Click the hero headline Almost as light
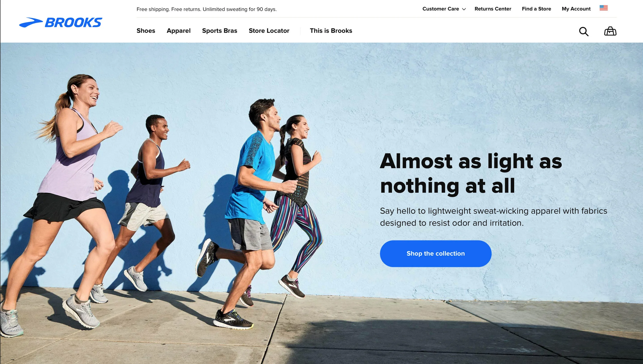Viewport: 643px width, 364px height. (x=471, y=173)
